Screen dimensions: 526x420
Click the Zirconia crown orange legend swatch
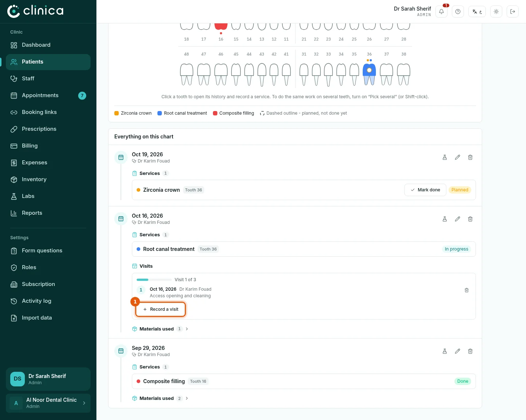click(117, 113)
